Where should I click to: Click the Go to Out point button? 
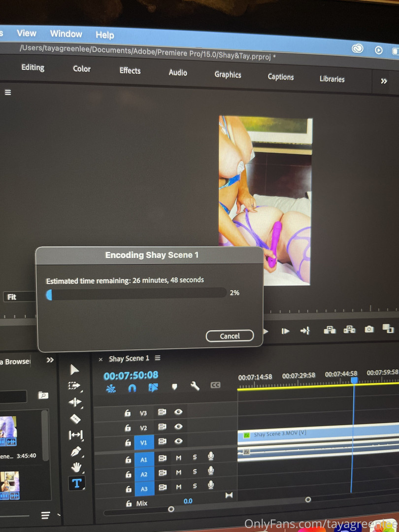[x=305, y=331]
